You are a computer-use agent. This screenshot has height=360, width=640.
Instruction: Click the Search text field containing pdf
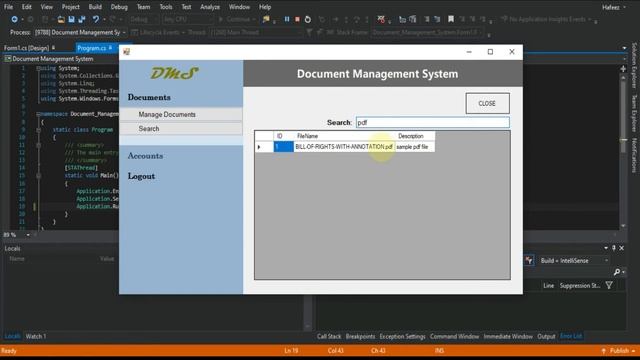pyautogui.click(x=433, y=122)
